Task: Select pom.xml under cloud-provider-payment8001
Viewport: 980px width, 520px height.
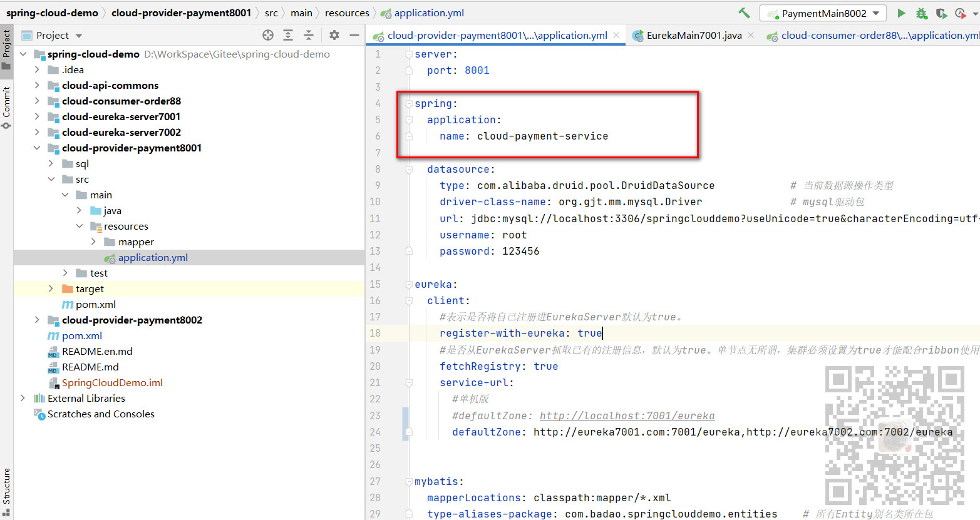Action: (95, 305)
